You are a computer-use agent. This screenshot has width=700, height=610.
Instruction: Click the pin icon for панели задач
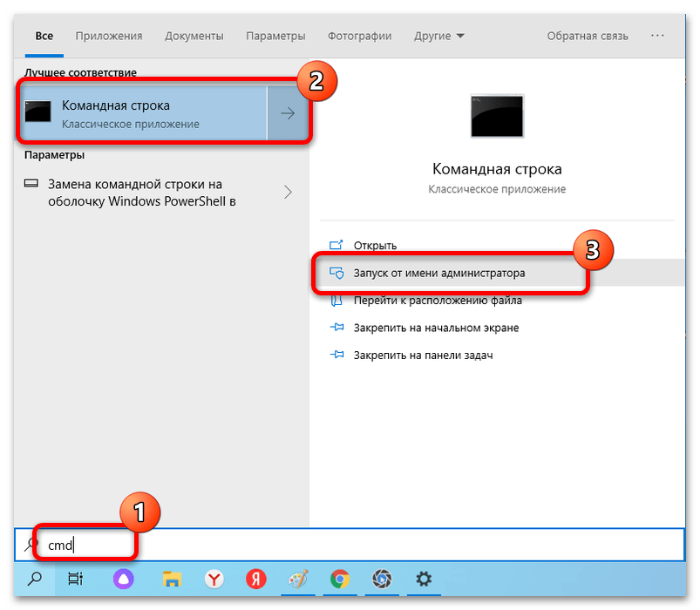pyautogui.click(x=336, y=355)
